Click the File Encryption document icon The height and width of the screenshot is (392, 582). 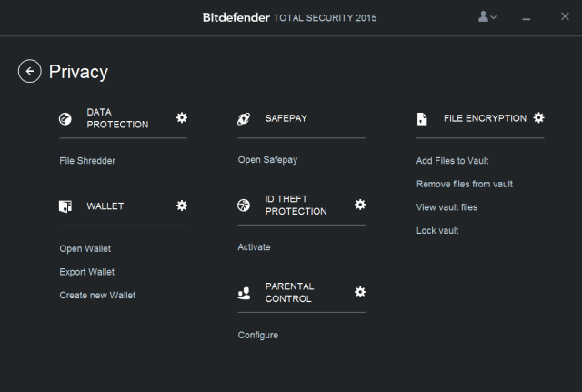422,119
